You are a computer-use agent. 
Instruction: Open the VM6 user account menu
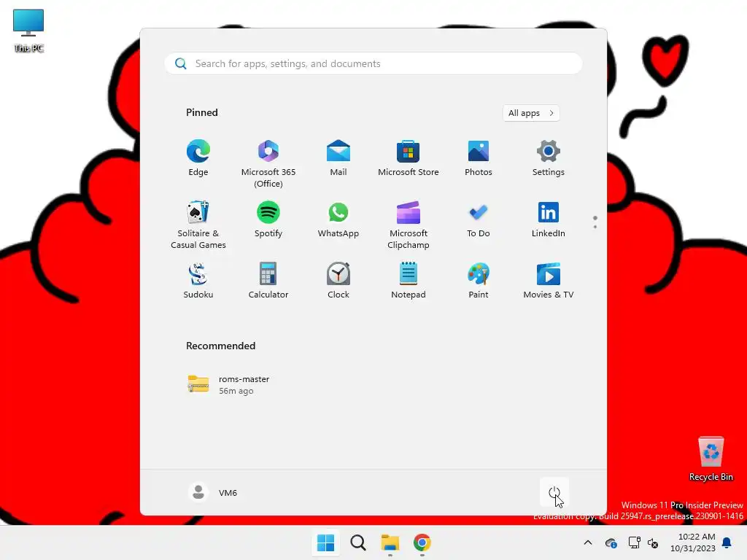(213, 492)
